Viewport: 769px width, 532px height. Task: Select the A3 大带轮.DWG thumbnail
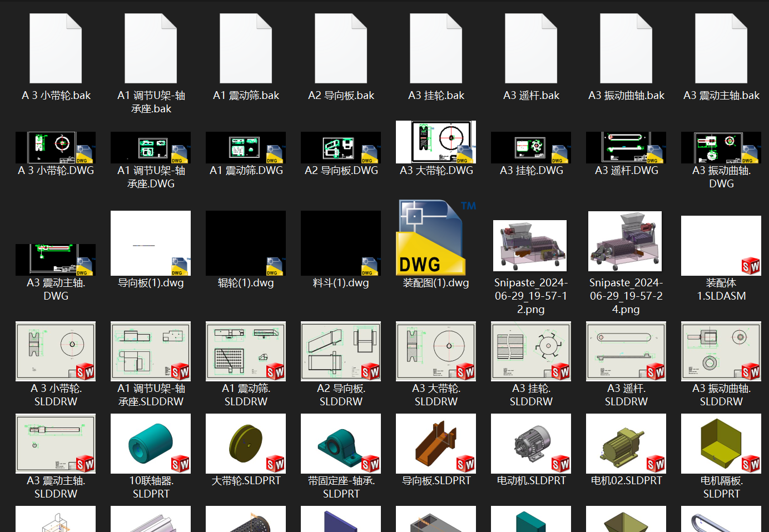436,142
